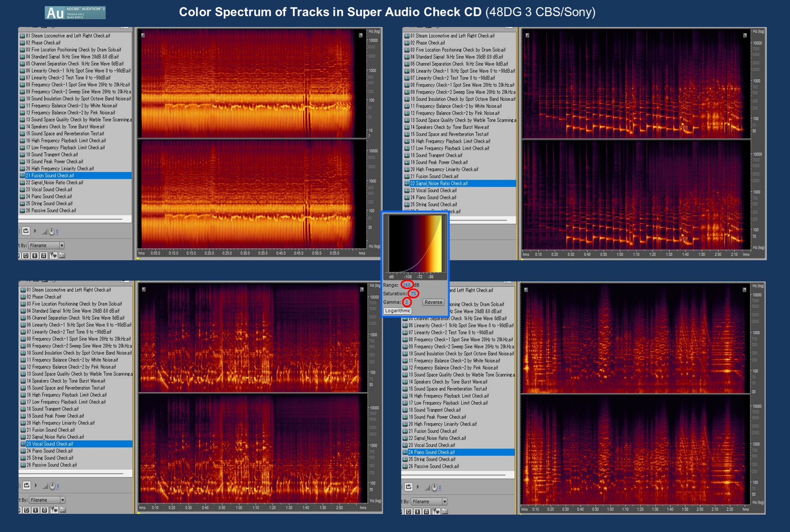Screen dimensions: 790x532
Task: Click volume value 0 in Piano Sound panel
Action: point(440,488)
